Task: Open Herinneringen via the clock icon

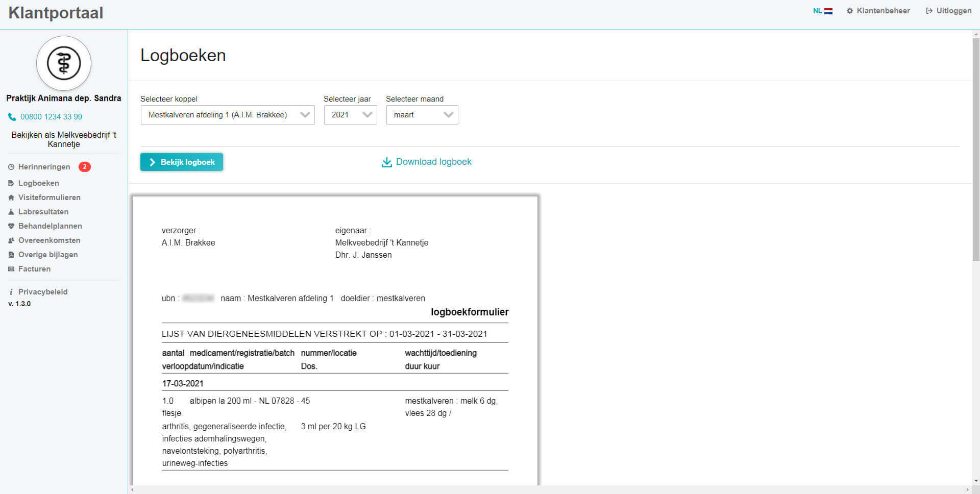Action: point(11,166)
